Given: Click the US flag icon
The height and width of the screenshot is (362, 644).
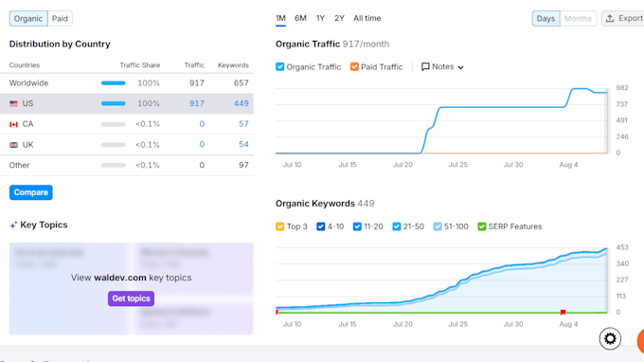Looking at the screenshot, I should click(x=13, y=103).
